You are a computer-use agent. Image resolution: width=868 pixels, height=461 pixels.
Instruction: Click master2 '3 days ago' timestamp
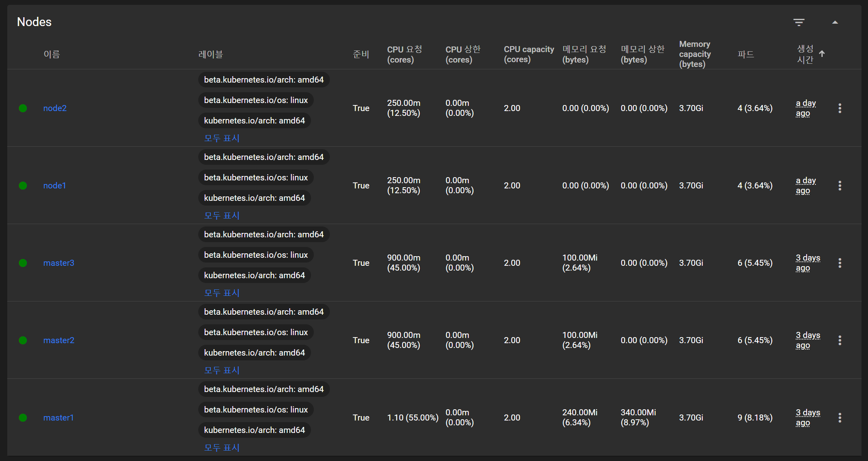tap(807, 340)
